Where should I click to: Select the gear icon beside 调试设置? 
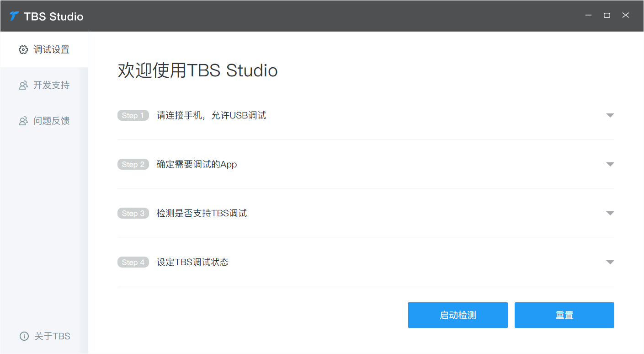[23, 49]
